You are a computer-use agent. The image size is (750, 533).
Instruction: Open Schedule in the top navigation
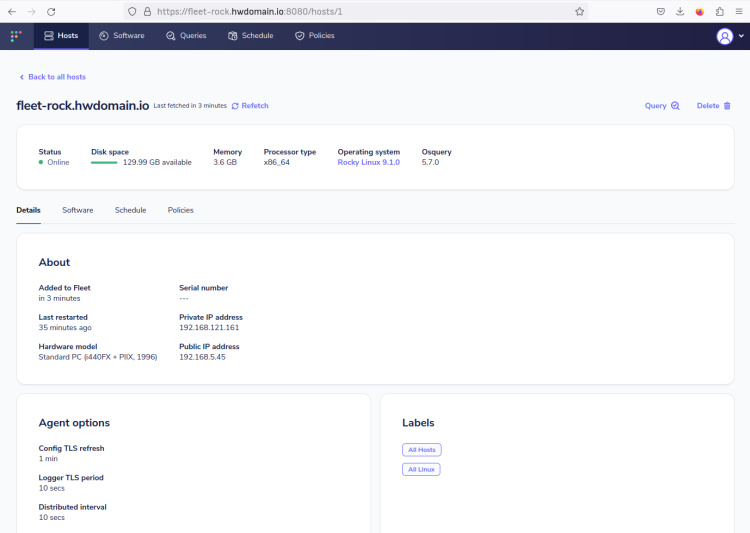(250, 36)
